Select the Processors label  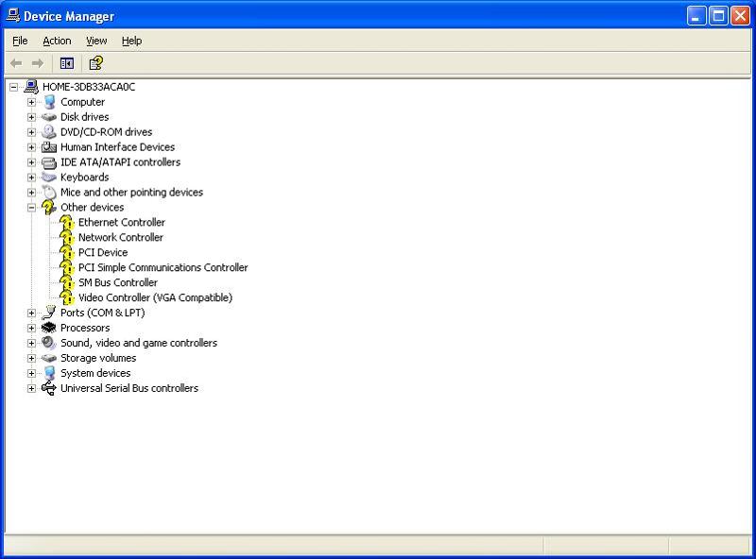pyautogui.click(x=85, y=328)
